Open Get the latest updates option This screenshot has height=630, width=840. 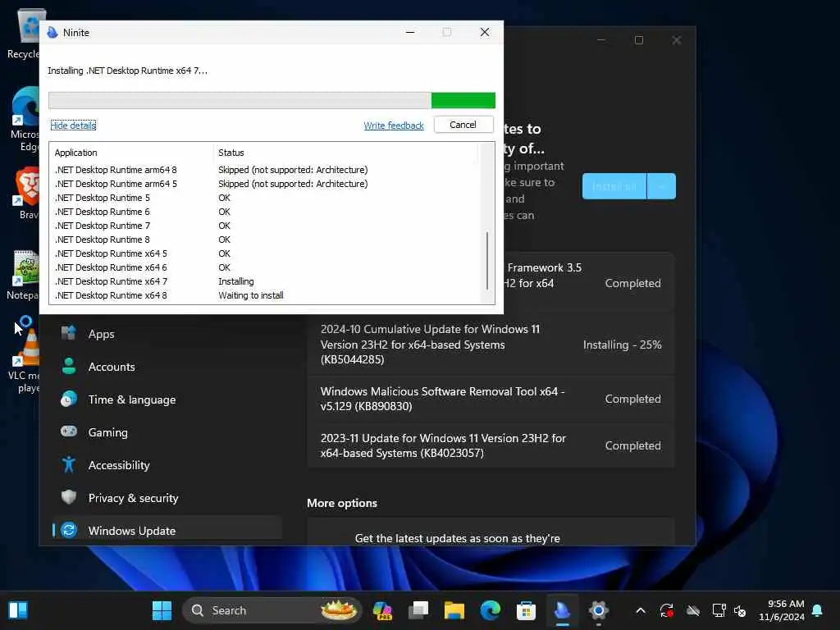(x=491, y=532)
